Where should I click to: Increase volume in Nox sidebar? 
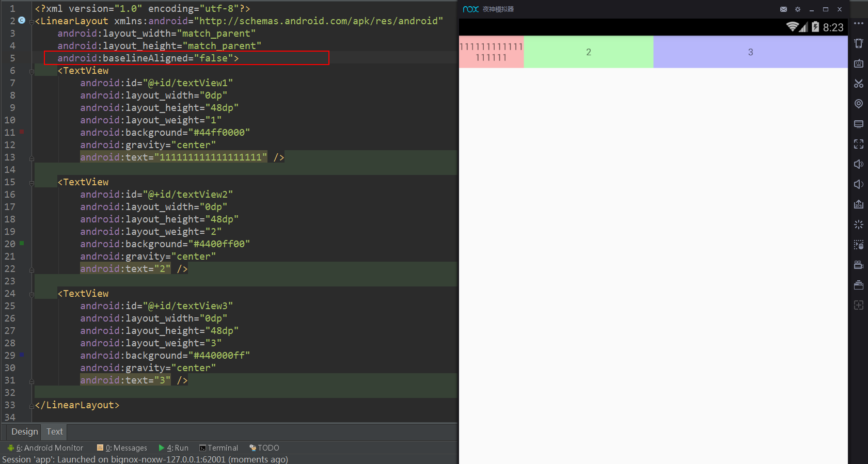click(x=858, y=164)
